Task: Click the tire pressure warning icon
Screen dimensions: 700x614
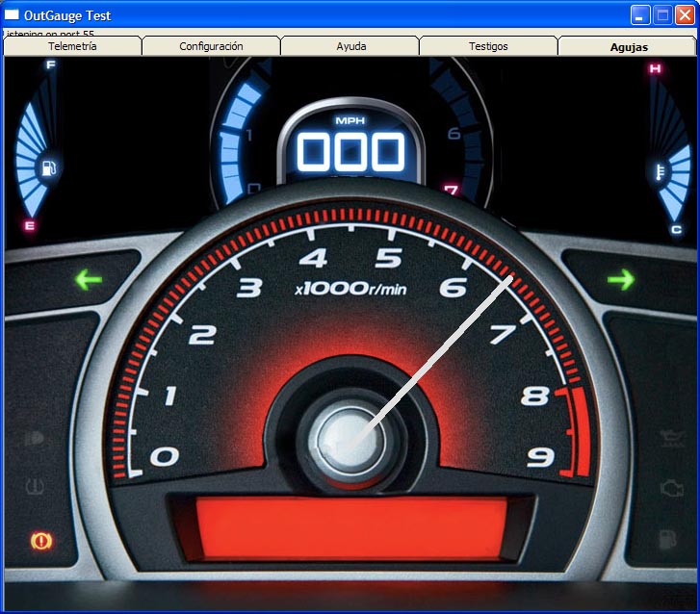Action: [x=35, y=485]
